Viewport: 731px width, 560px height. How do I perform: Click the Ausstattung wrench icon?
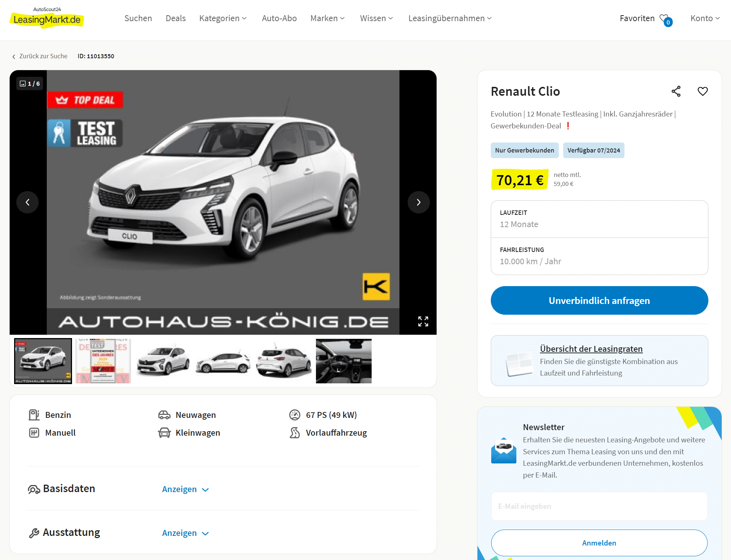coord(34,533)
